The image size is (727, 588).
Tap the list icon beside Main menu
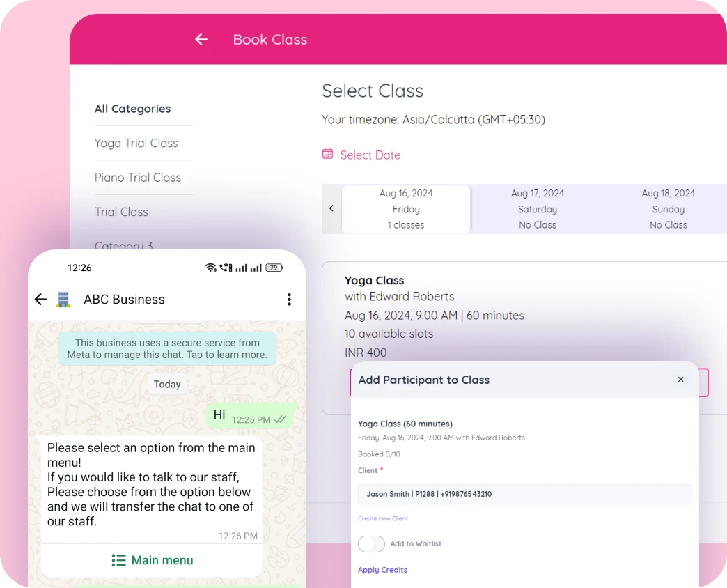[119, 560]
